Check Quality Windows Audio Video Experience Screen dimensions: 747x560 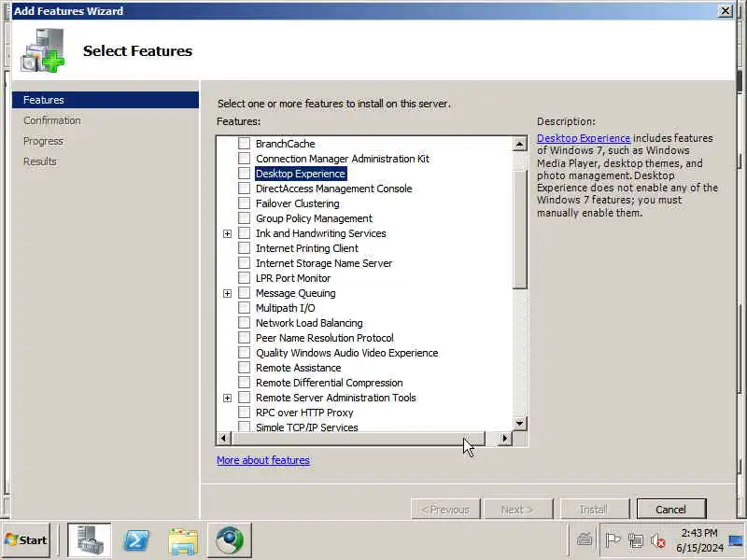[244, 353]
